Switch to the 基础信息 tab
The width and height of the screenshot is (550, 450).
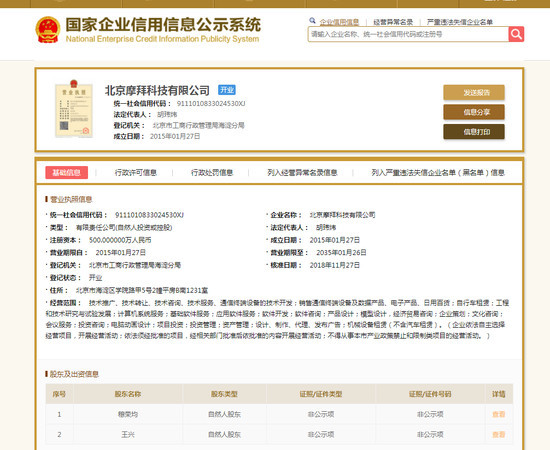coord(67,173)
